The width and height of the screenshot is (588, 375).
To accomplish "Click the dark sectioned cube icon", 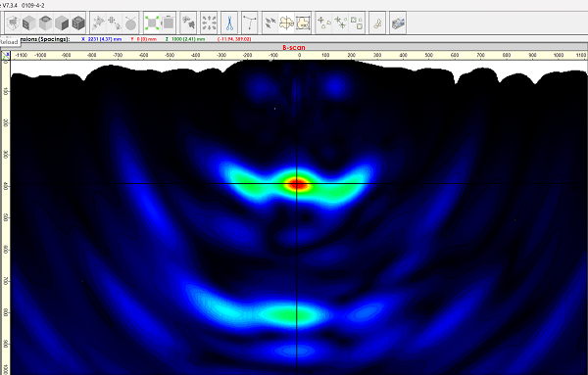I will (78, 23).
